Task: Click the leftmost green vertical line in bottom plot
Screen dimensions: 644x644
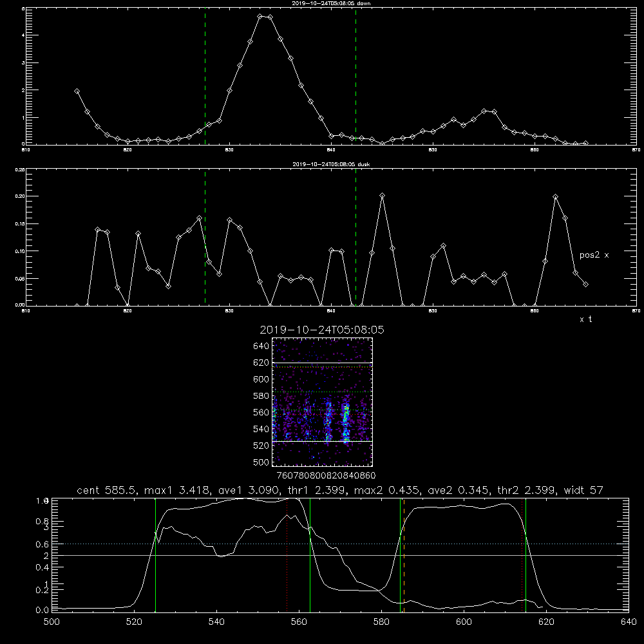Action: click(156, 555)
